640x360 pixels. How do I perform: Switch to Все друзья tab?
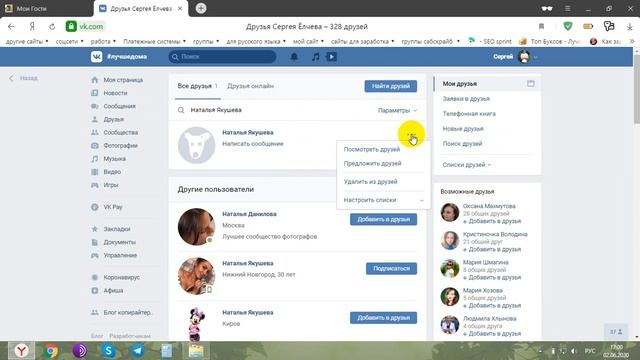tap(198, 86)
